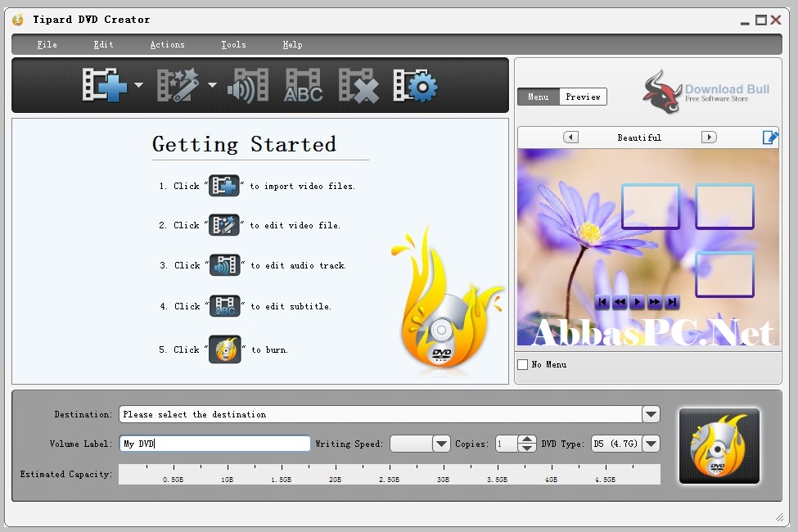
Task: Click the rewind menu playback button
Action: 620,302
